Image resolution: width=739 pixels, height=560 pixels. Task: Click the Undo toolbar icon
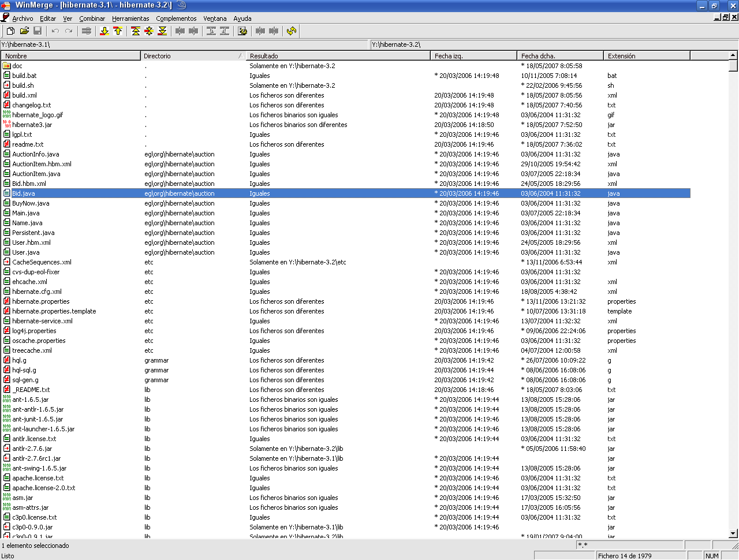point(55,31)
